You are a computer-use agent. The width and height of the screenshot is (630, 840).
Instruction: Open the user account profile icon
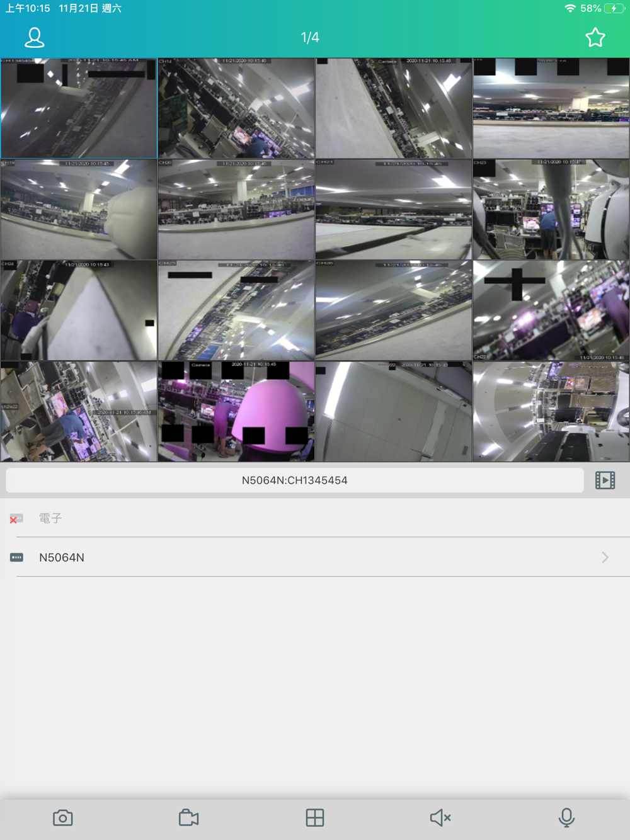(35, 38)
